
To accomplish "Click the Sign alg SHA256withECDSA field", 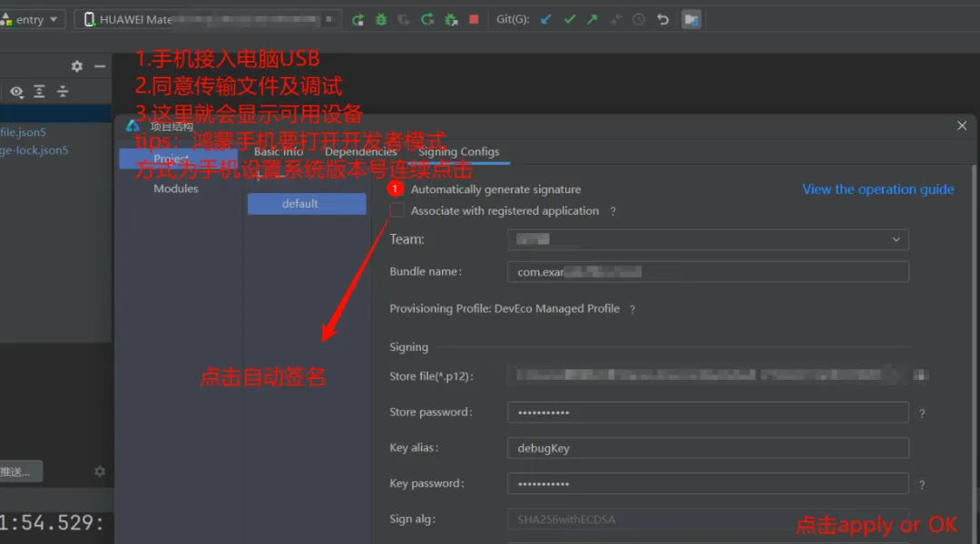I will [x=708, y=519].
